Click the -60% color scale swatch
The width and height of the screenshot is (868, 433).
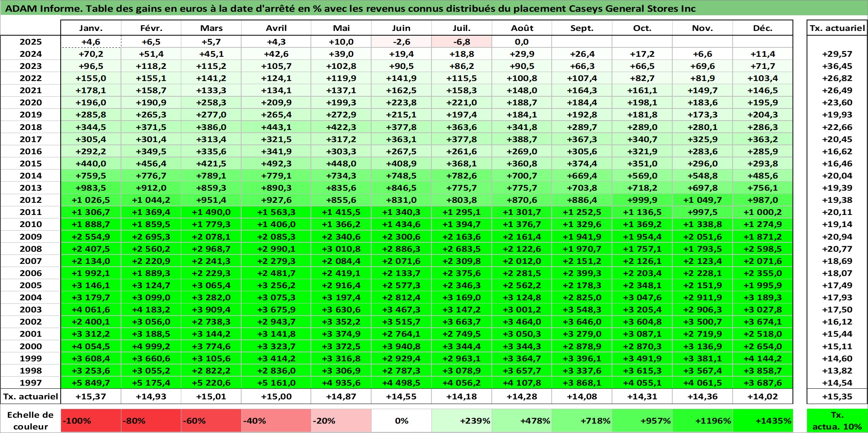(x=211, y=421)
